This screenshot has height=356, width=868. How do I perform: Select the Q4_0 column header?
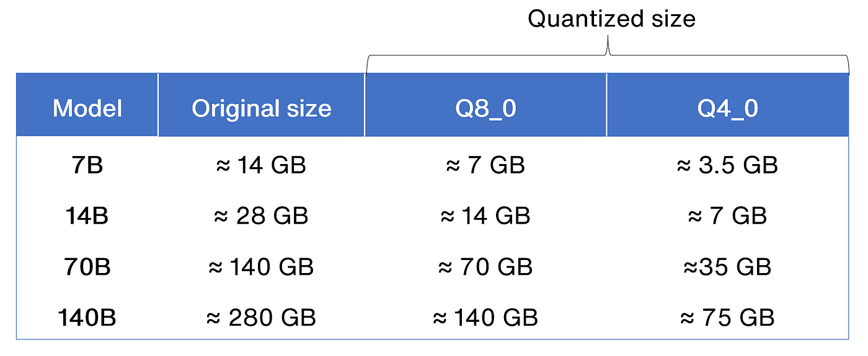(727, 109)
